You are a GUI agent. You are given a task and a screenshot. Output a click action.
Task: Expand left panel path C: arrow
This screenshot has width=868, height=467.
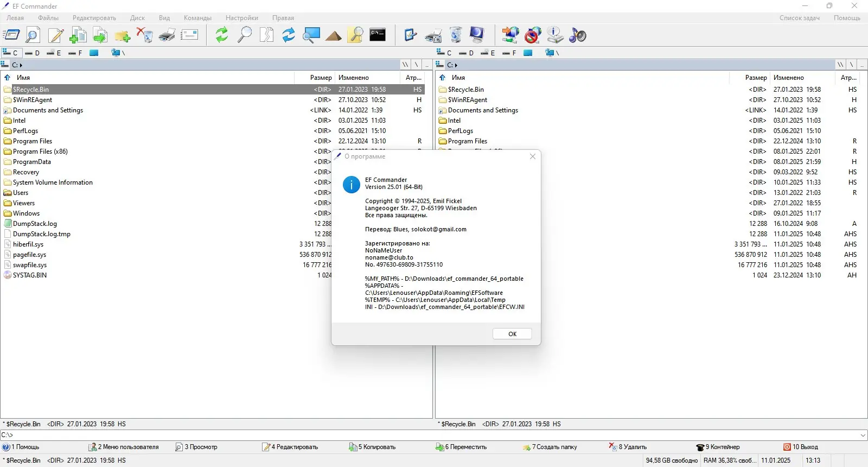point(21,65)
